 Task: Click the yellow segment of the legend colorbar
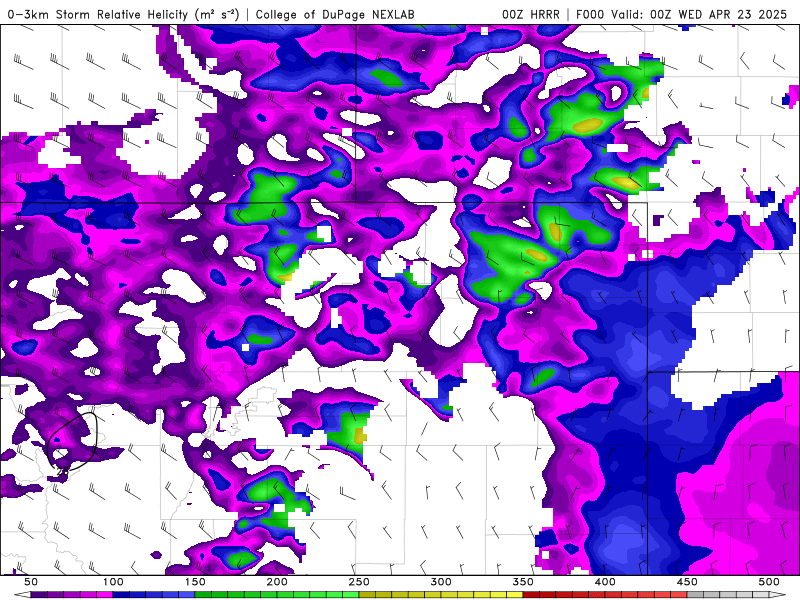(441, 595)
